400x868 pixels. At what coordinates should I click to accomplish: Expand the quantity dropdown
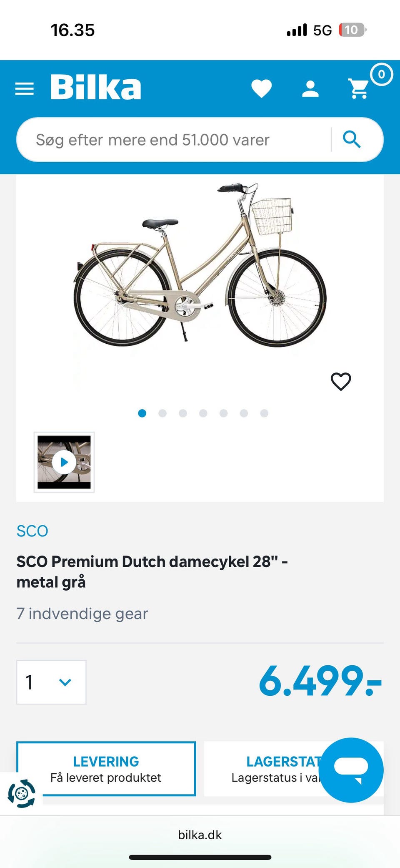pos(51,682)
